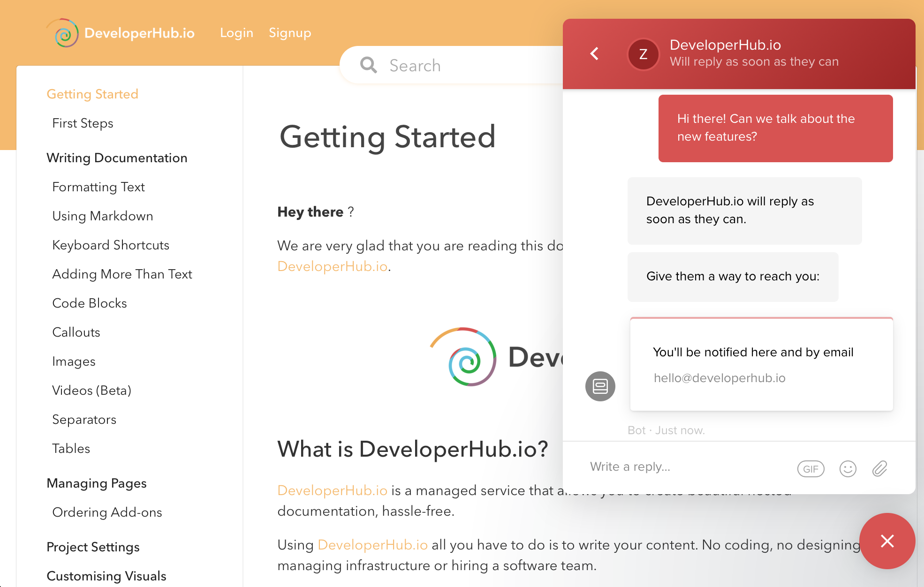
Task: Focus the Search field
Action: (452, 65)
